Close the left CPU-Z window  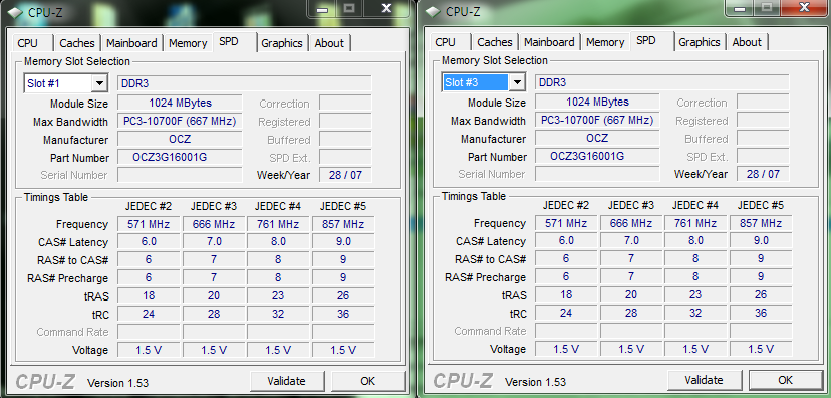pos(387,9)
